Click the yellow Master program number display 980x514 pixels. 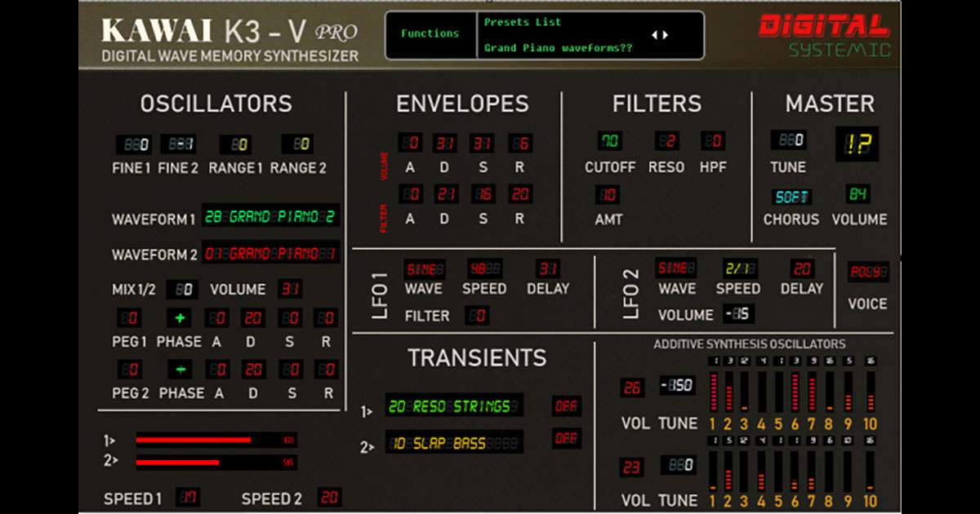tap(857, 143)
